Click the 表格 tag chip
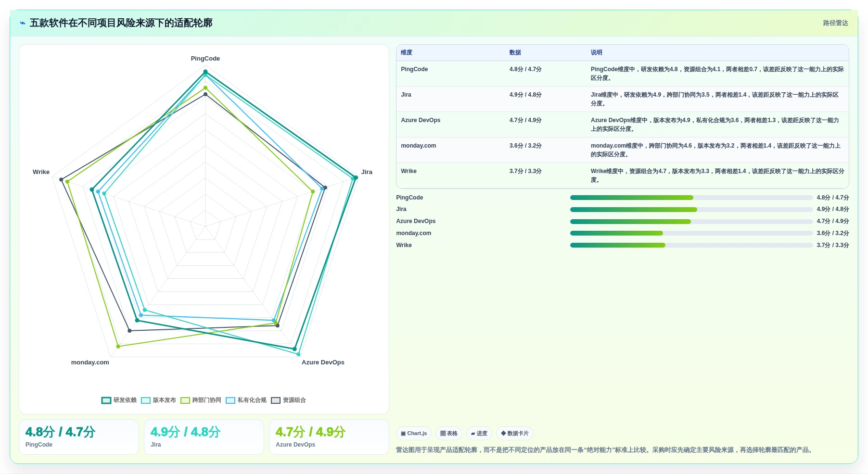The image size is (868, 474). 449,433
